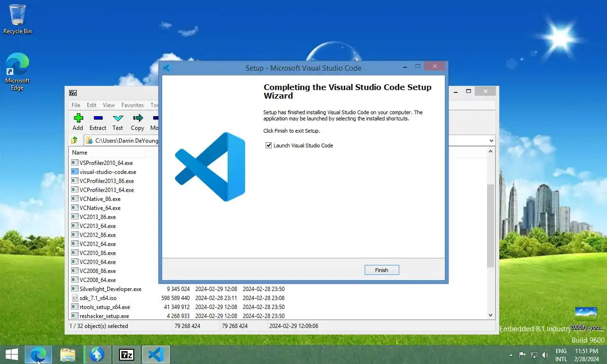Click the globe installer taskbar icon
This screenshot has height=364, width=607.
pyautogui.click(x=97, y=355)
